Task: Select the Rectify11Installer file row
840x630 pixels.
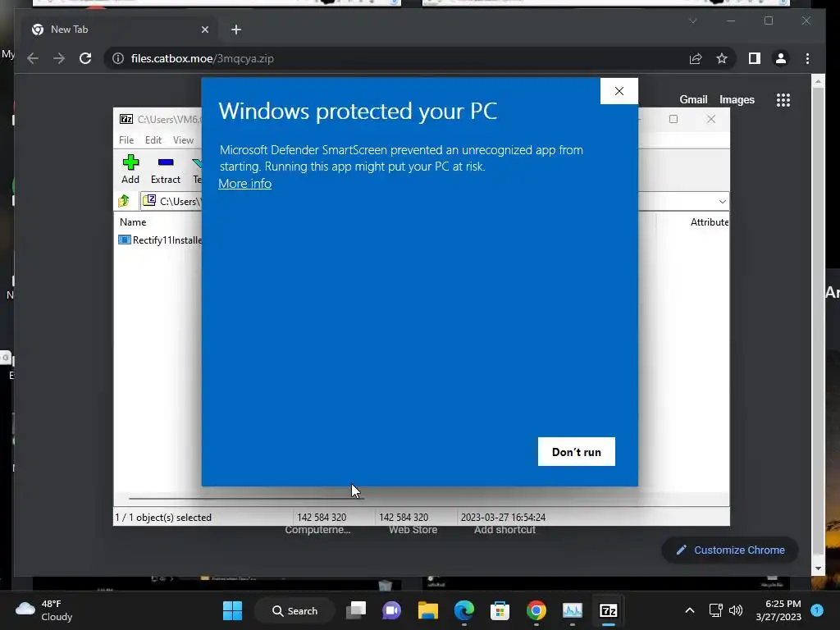Action: tap(160, 240)
